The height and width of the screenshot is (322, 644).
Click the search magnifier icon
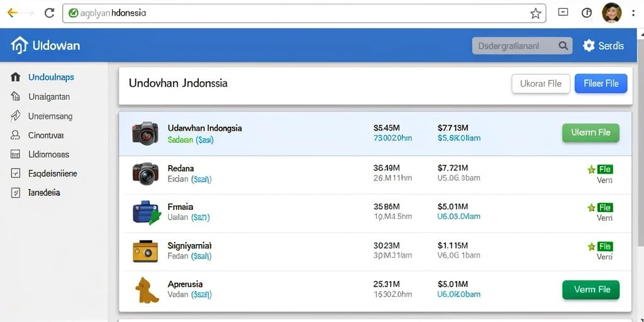click(x=563, y=45)
